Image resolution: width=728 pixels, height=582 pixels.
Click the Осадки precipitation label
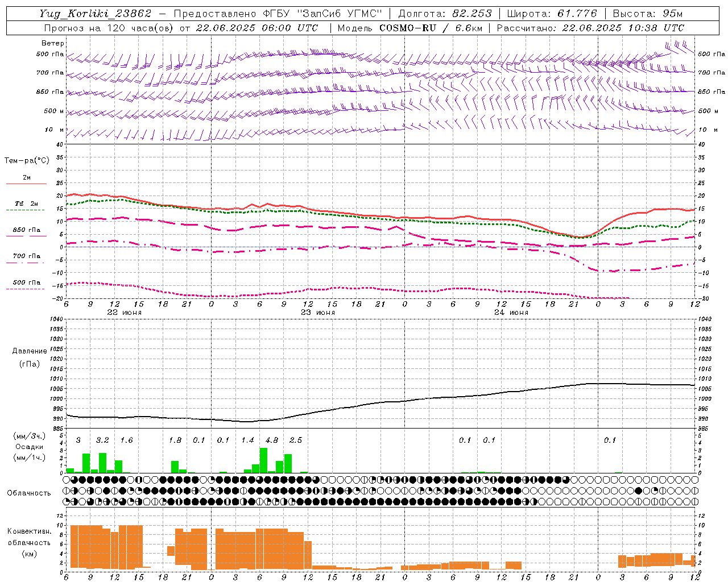point(29,447)
